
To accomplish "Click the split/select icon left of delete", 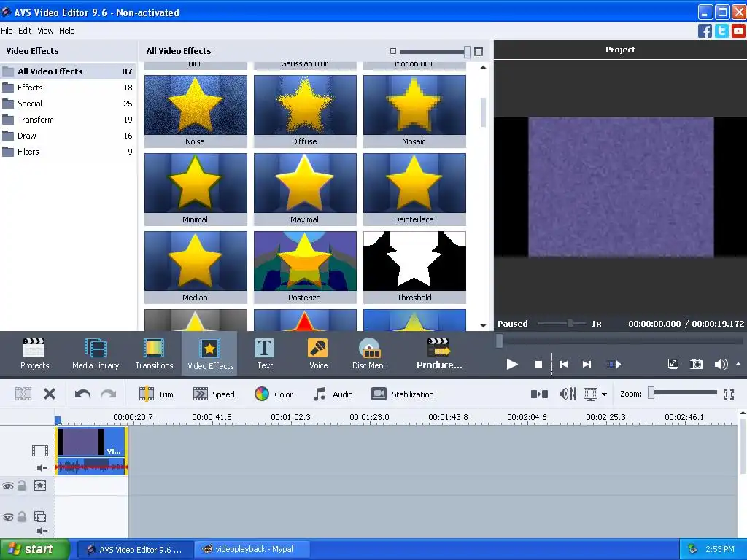I will (x=23, y=394).
